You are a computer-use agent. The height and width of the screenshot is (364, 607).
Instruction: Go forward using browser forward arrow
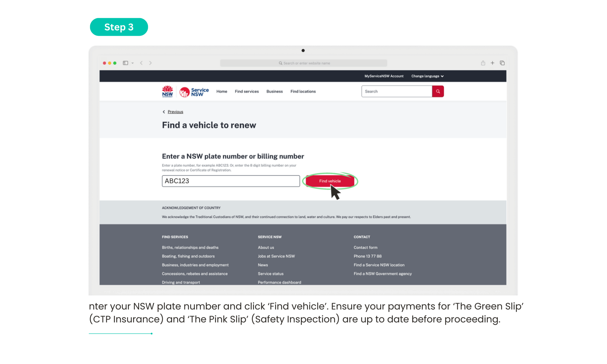coord(150,63)
